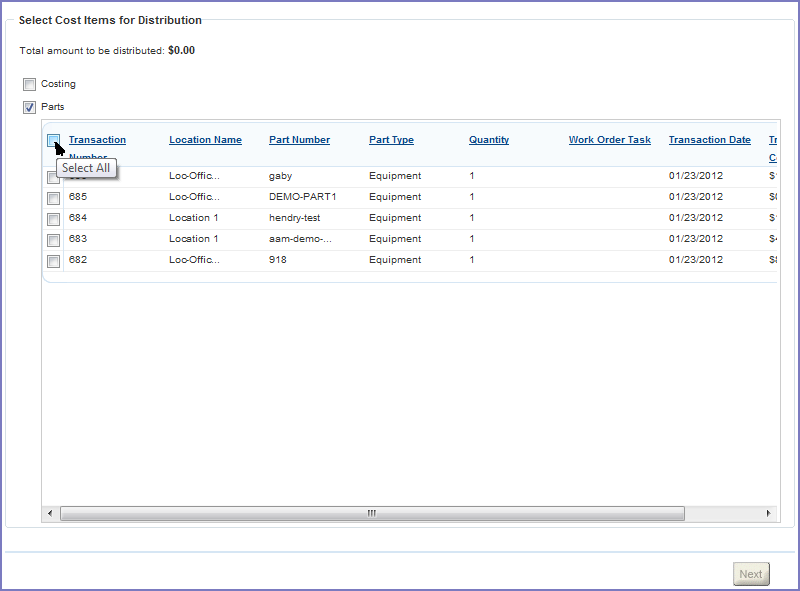Click the horizontal scrollbar thumb
The height and width of the screenshot is (591, 800).
tap(371, 513)
